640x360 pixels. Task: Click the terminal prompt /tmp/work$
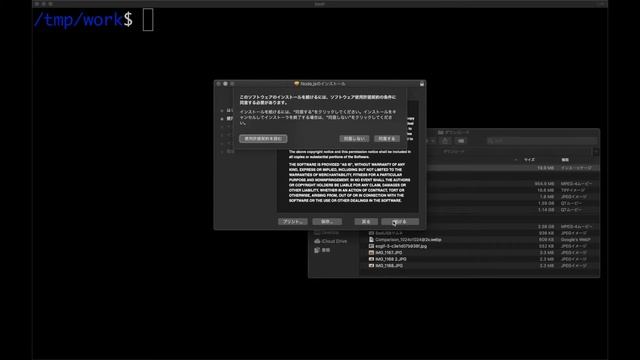tap(83, 20)
